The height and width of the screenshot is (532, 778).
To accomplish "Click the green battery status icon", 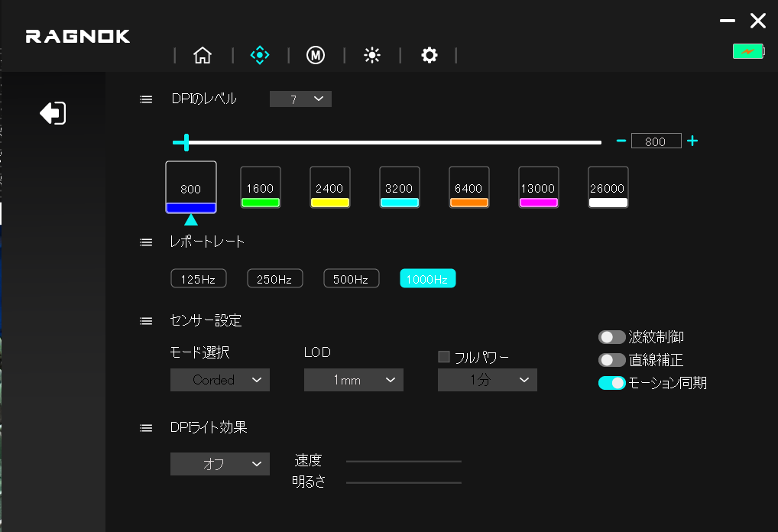I will [747, 51].
